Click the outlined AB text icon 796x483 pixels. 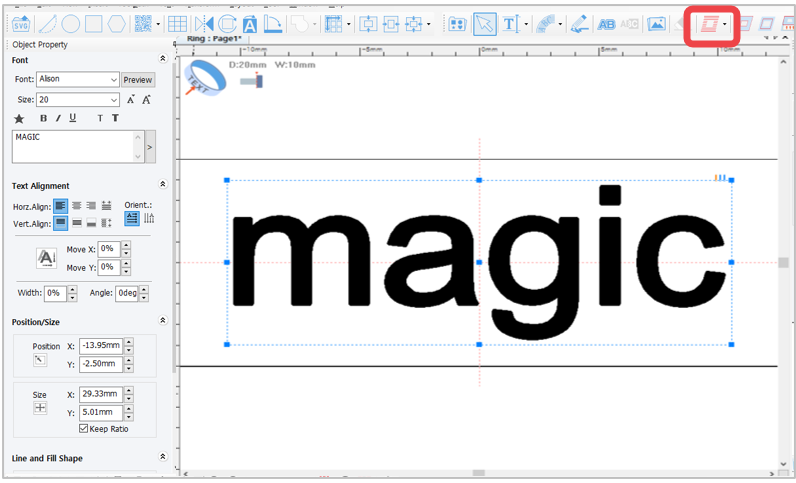pos(606,24)
